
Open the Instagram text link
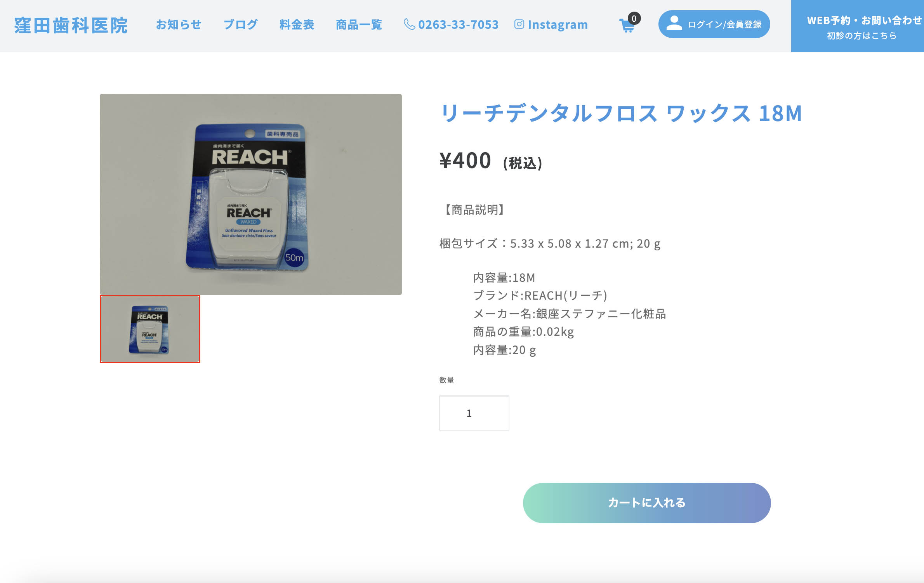(558, 24)
